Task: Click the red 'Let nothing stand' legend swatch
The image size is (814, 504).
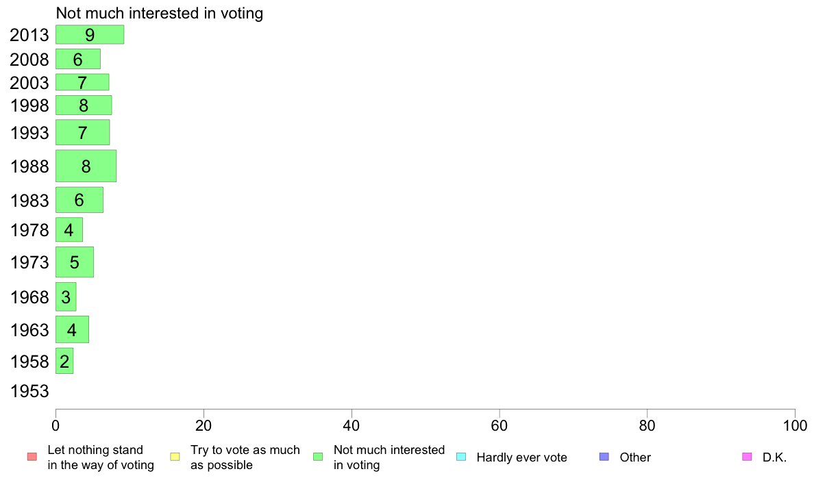Action: point(32,457)
